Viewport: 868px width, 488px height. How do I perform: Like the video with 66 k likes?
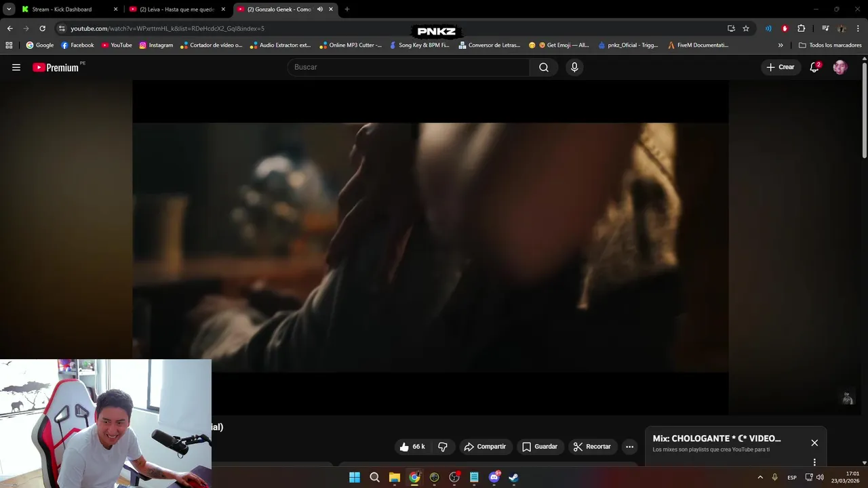coord(412,447)
